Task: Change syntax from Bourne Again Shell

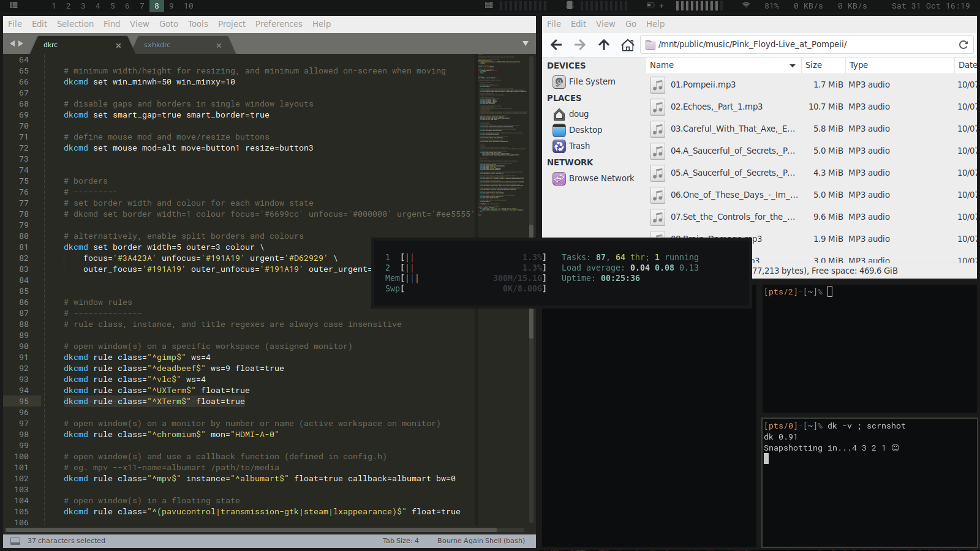Action: pos(481,541)
